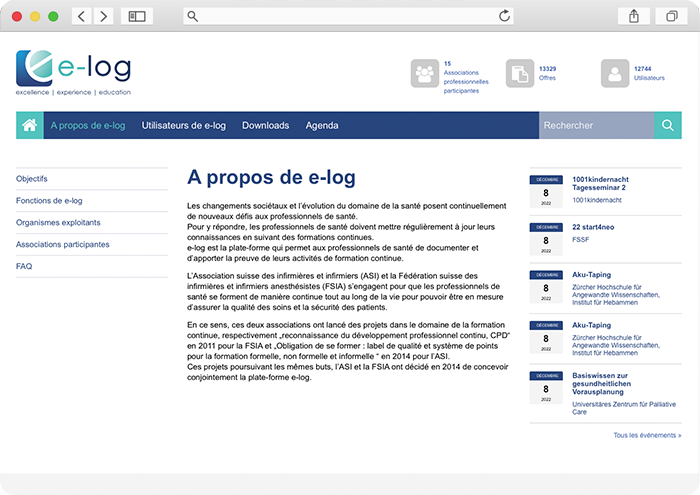The height and width of the screenshot is (495, 700).
Task: Click the Associations professionnelles group icon
Action: (x=425, y=73)
